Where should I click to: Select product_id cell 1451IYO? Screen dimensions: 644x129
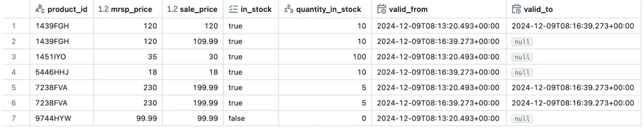(51, 57)
